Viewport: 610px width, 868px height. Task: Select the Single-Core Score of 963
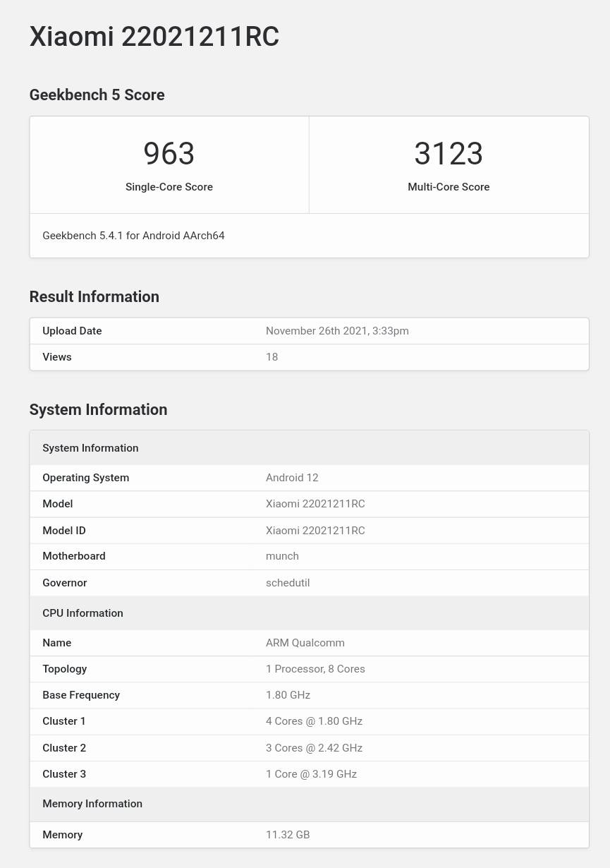(x=169, y=154)
